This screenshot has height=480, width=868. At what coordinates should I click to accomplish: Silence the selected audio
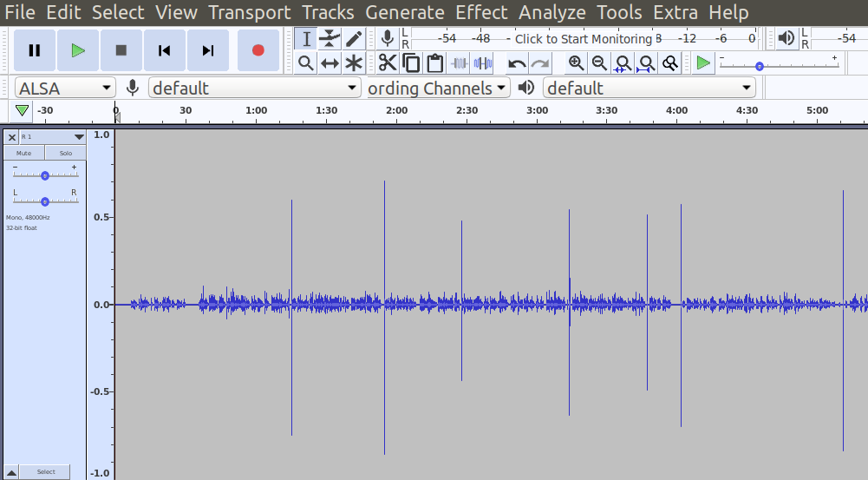coord(483,63)
